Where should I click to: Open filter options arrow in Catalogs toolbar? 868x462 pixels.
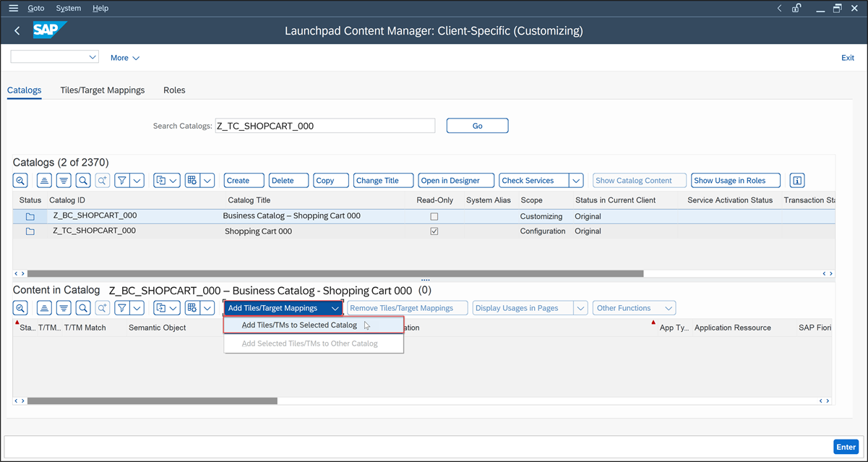[x=137, y=181]
